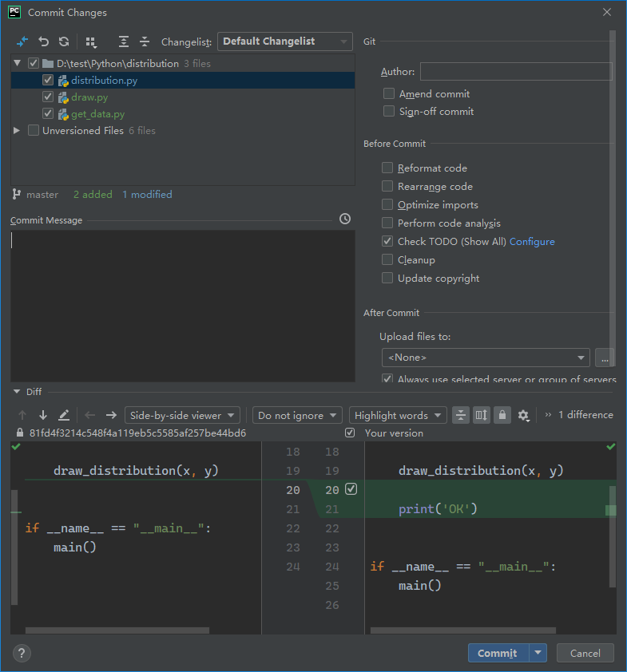Disable the Check TODO checkbox
The height and width of the screenshot is (672, 627).
pos(387,241)
